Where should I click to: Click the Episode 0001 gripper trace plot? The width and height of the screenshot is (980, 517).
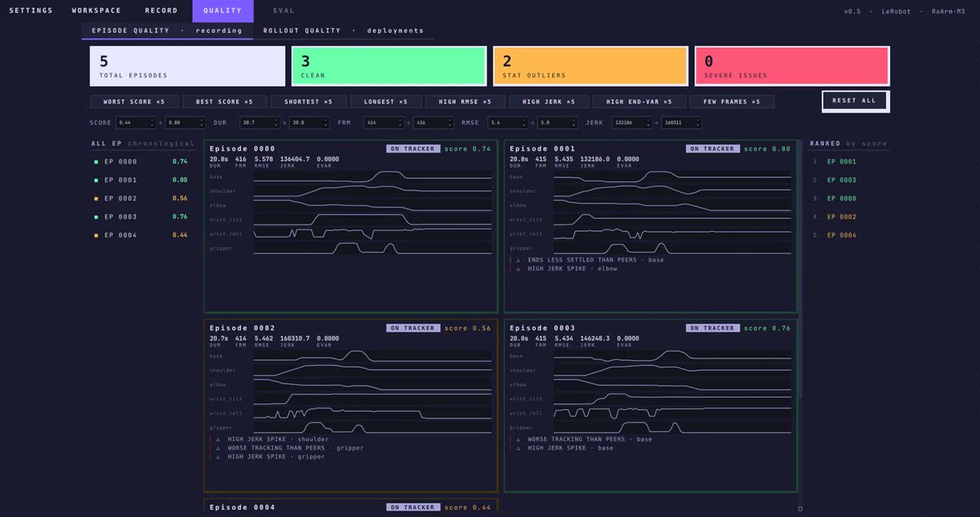point(672,247)
